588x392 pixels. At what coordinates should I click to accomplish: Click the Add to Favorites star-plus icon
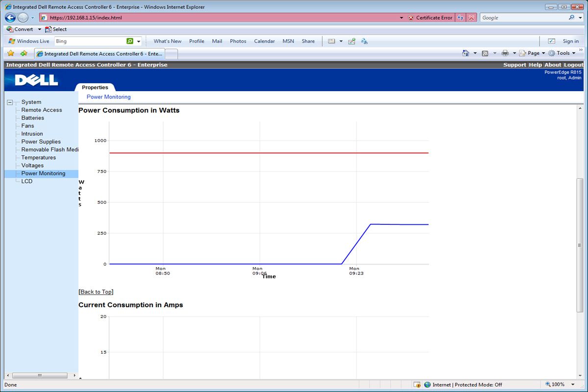pyautogui.click(x=24, y=53)
